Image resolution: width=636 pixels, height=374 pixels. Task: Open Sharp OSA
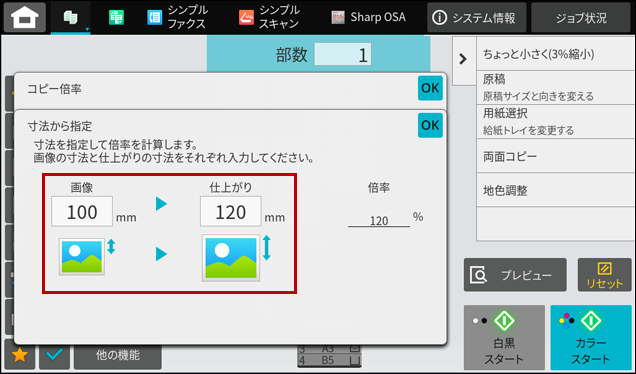(368, 17)
